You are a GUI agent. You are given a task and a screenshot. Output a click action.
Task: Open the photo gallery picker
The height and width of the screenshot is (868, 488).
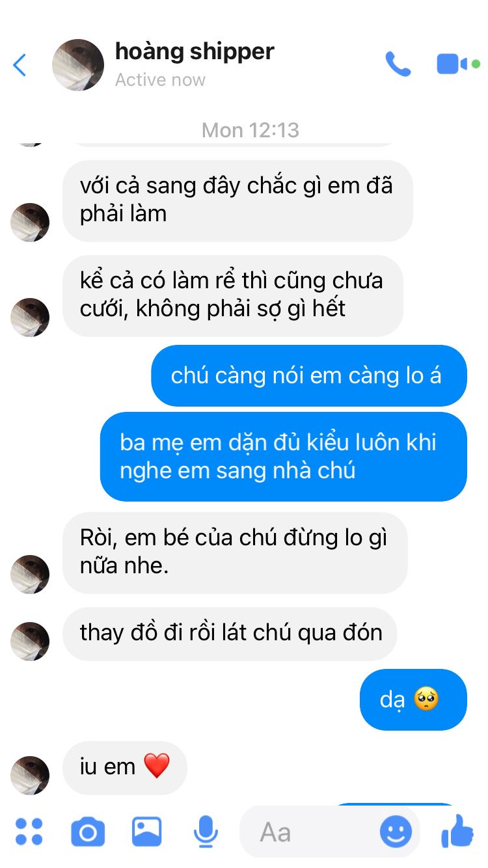point(147,832)
